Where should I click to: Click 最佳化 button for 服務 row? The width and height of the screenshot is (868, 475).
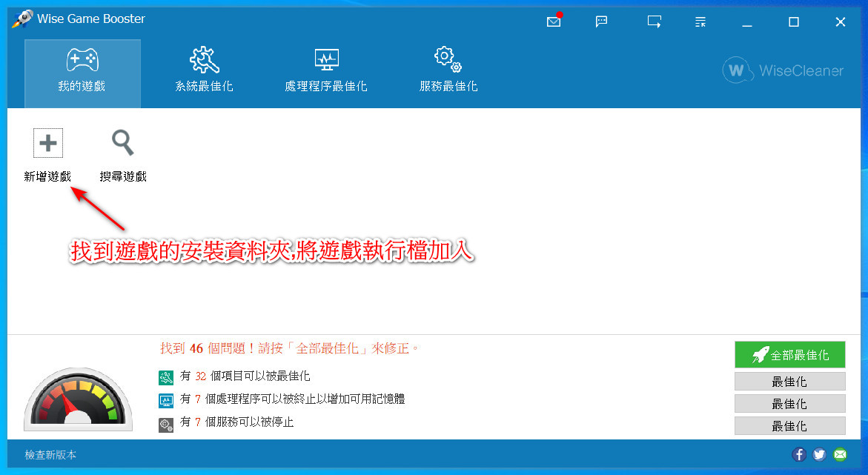(x=790, y=426)
